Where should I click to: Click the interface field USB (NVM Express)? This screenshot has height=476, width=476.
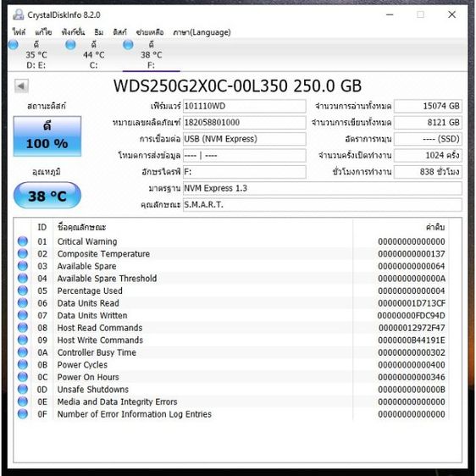[245, 139]
